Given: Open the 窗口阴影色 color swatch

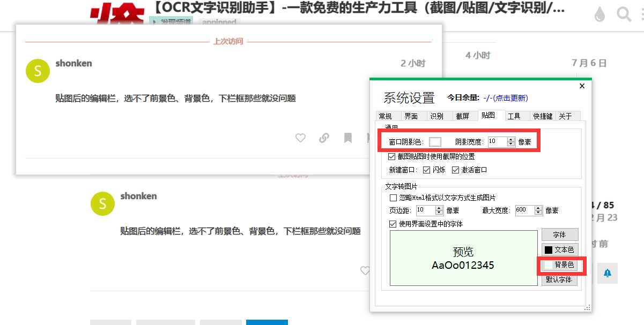Looking at the screenshot, I should pos(435,142).
